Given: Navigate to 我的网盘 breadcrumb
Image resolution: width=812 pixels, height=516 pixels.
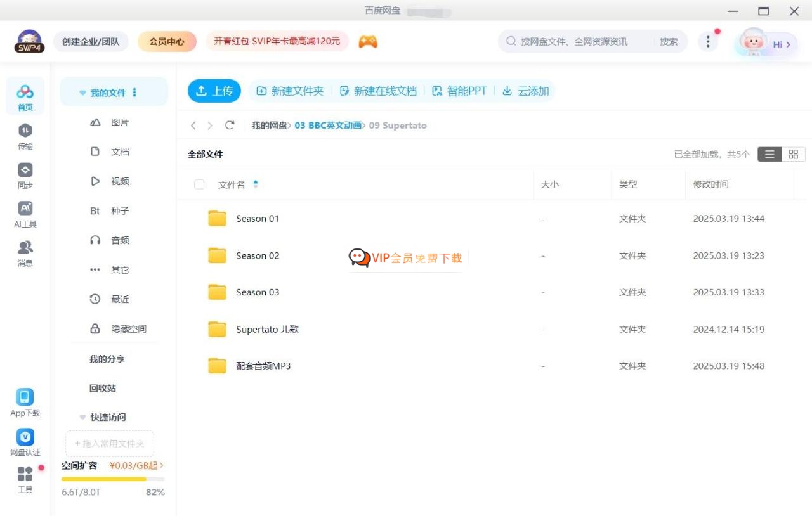Looking at the screenshot, I should coord(269,126).
